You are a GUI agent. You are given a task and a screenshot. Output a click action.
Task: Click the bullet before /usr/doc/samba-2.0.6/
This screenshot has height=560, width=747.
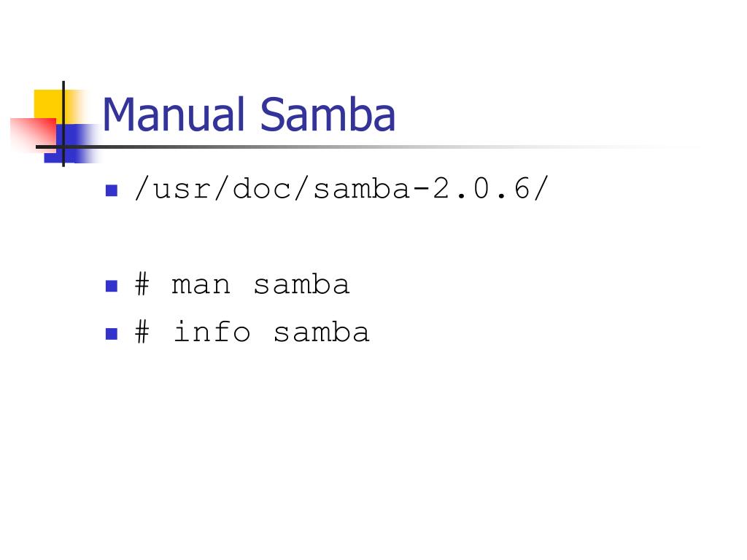(x=112, y=190)
